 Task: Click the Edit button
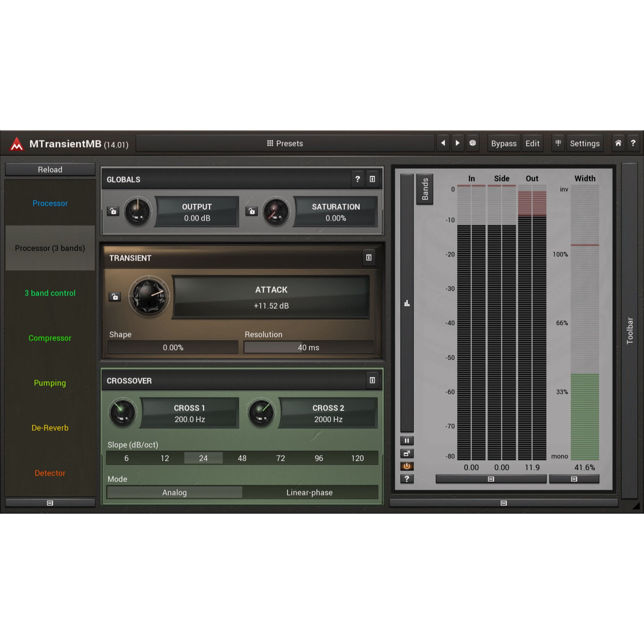(532, 143)
